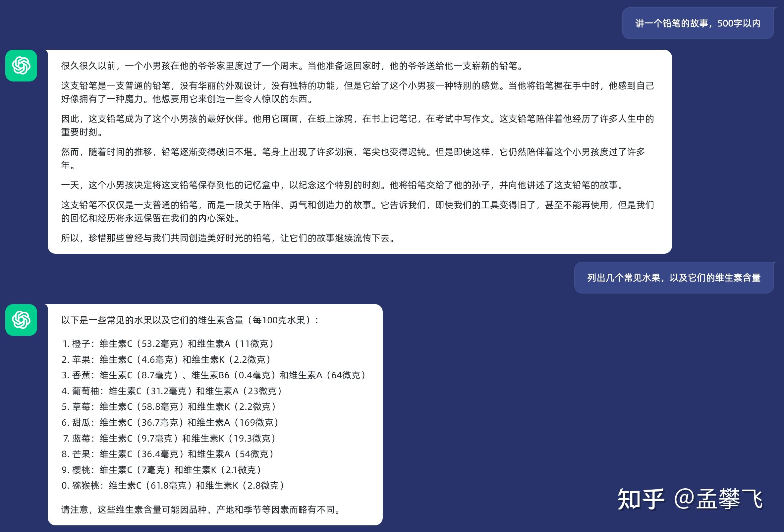Click the banana (香蕉) vitamin list item
Viewport: 784px width, 532px height.
(x=214, y=375)
